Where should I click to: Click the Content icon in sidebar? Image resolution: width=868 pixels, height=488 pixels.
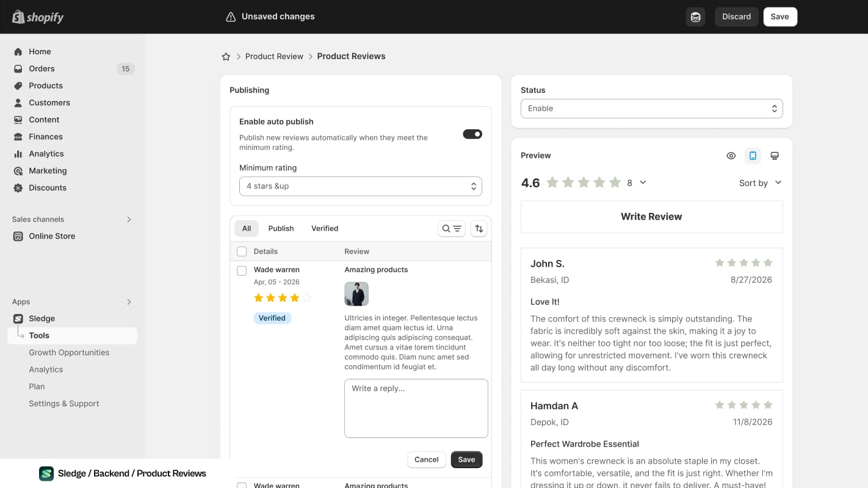click(18, 120)
